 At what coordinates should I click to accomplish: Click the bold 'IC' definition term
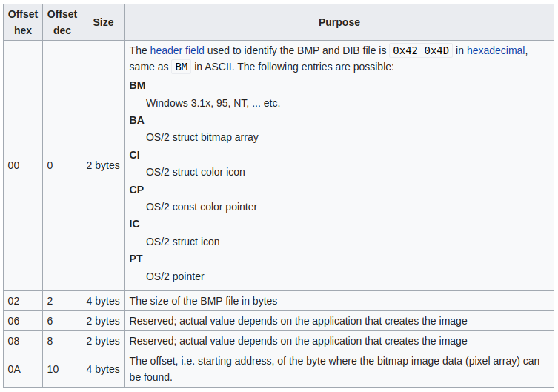coord(135,224)
